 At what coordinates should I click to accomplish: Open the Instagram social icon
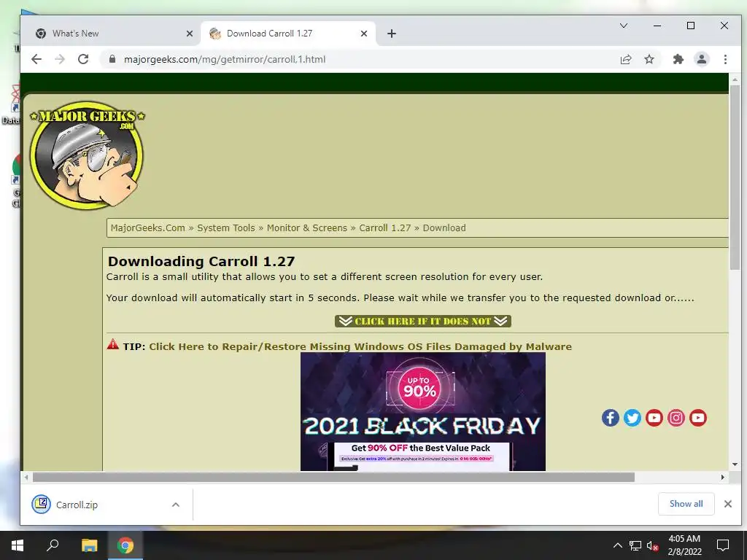click(x=676, y=418)
